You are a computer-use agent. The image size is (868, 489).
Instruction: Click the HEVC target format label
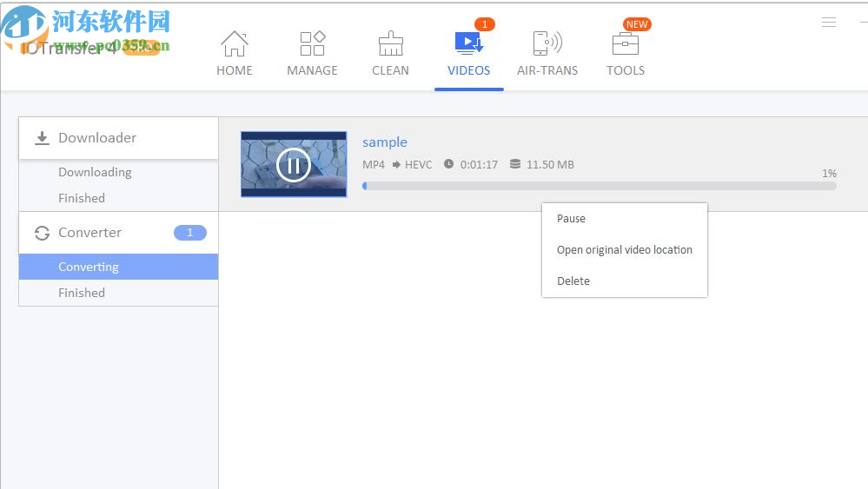pos(419,165)
